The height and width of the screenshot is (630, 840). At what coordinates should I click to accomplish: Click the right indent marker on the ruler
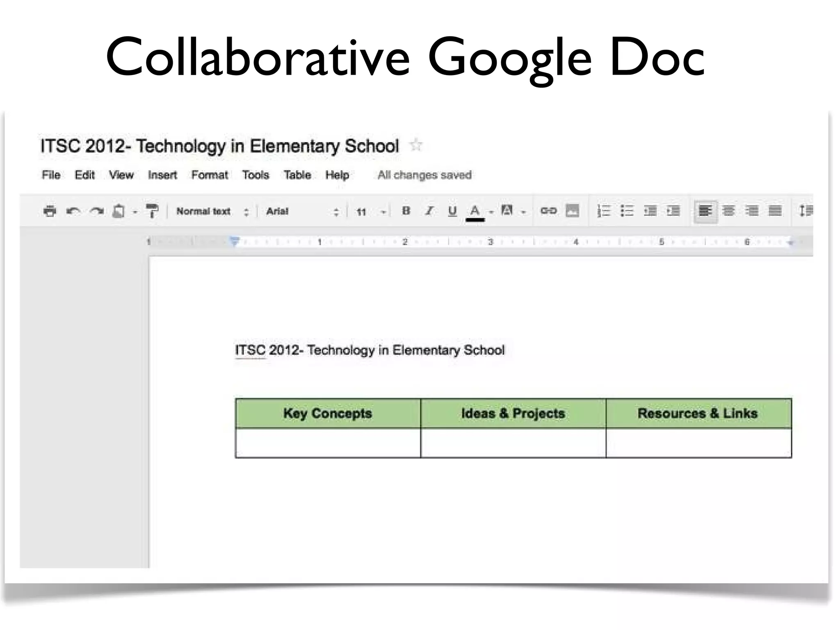pyautogui.click(x=790, y=242)
